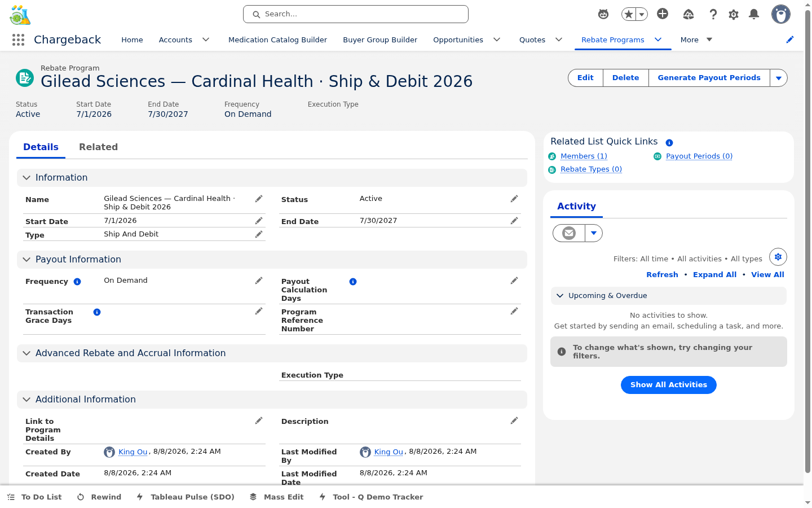812x508 pixels.
Task: Open the Opportunities tab
Action: point(458,40)
